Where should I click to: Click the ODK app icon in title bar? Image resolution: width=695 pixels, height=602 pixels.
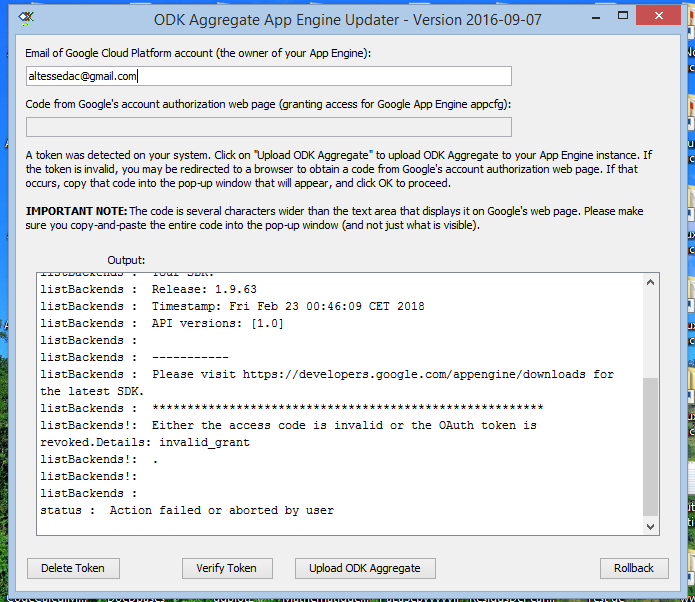[26, 18]
